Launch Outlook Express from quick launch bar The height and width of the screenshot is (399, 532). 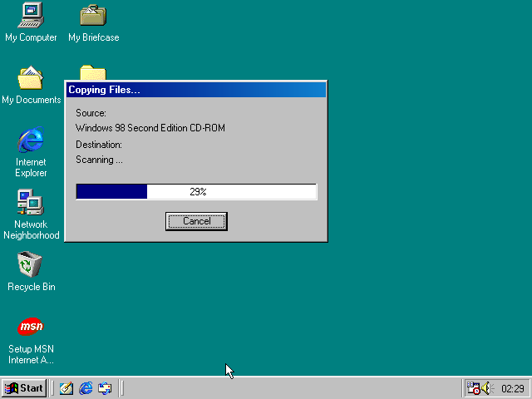(x=105, y=388)
